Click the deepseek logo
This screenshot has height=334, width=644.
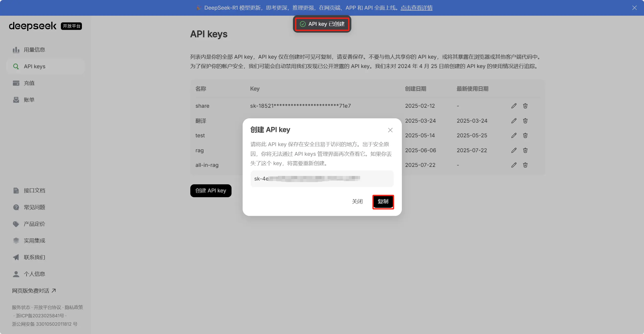pyautogui.click(x=33, y=26)
